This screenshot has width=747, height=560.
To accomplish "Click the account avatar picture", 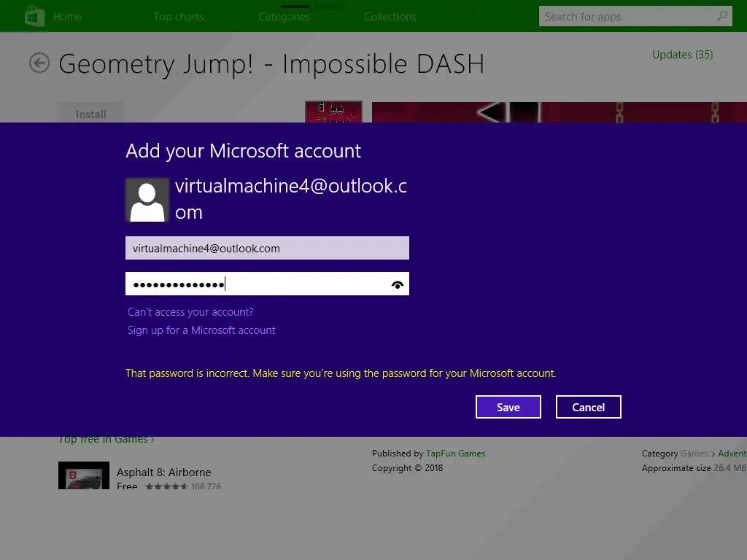I will tap(147, 200).
